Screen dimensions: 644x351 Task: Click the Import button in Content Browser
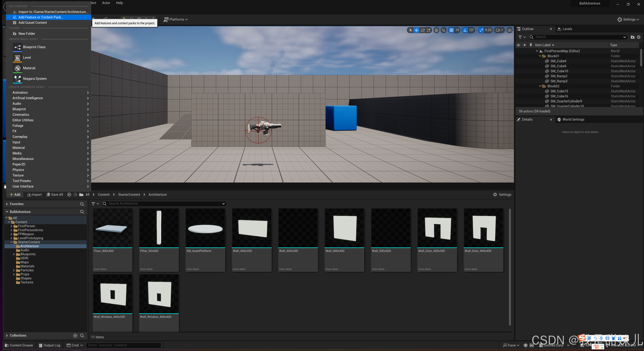coord(34,195)
